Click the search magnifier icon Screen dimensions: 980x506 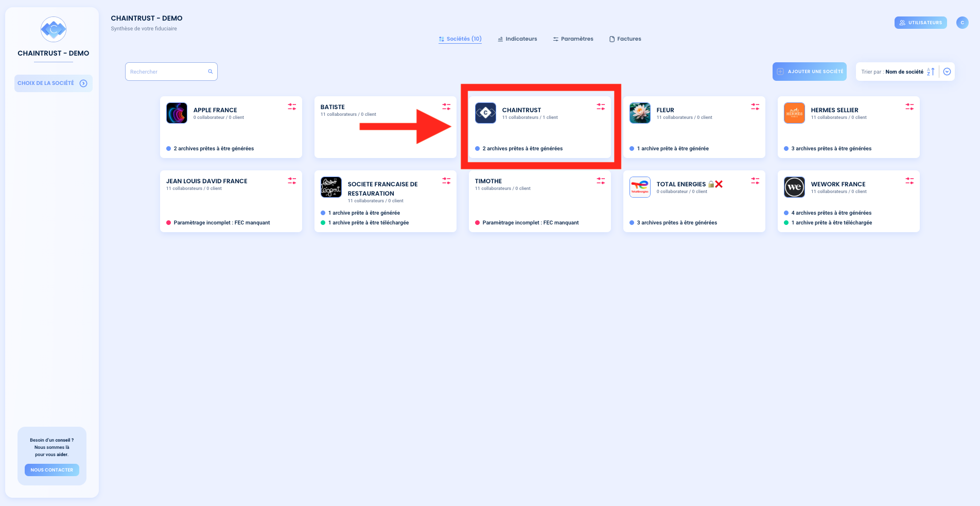click(210, 72)
